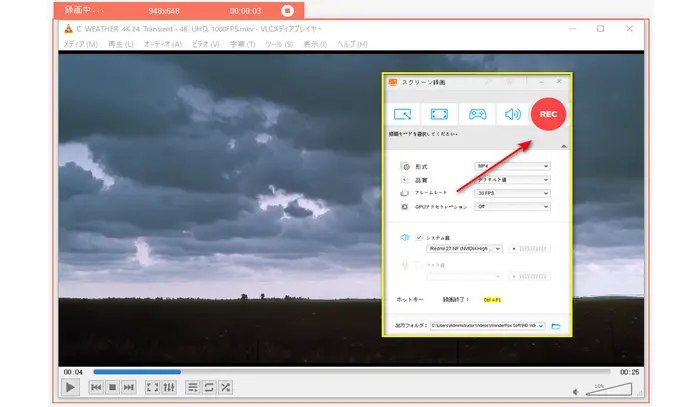Viewport: 700px width, 407px height.
Task: Toggle VLC shuffle playback
Action: tap(226, 387)
